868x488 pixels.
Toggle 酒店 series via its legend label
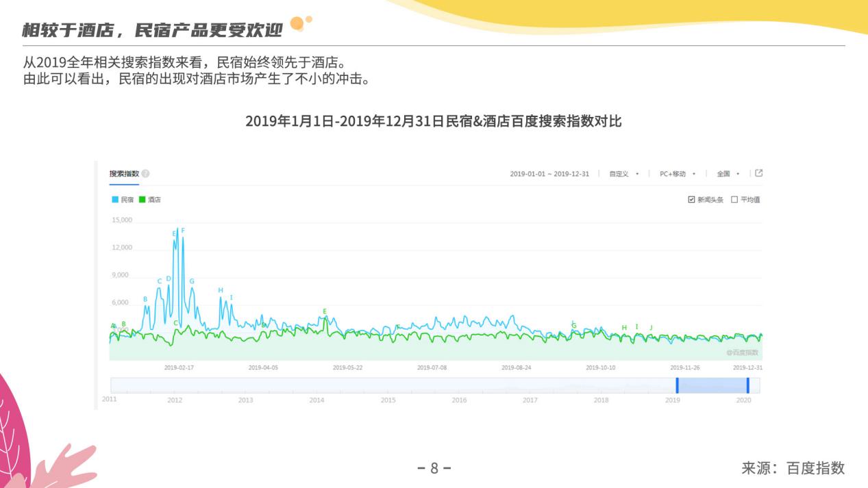[x=154, y=200]
